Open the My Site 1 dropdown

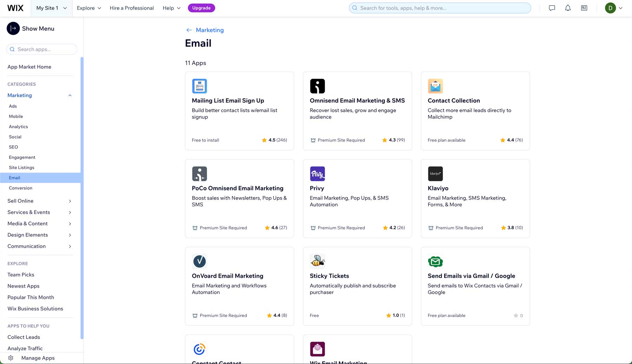click(x=51, y=8)
